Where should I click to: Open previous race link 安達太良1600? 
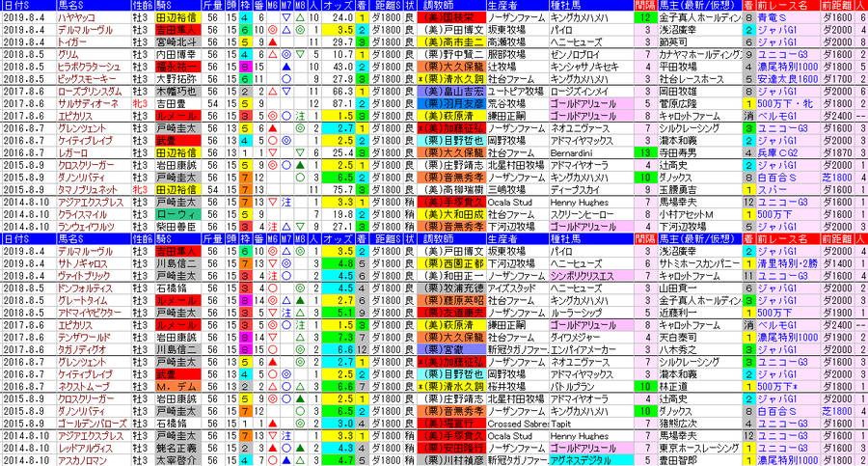(787, 79)
